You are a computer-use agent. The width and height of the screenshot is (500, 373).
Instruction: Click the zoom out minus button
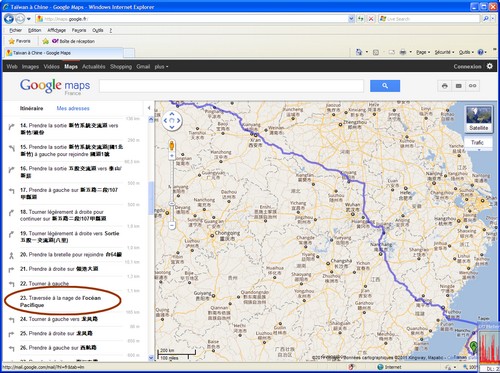coord(172,226)
